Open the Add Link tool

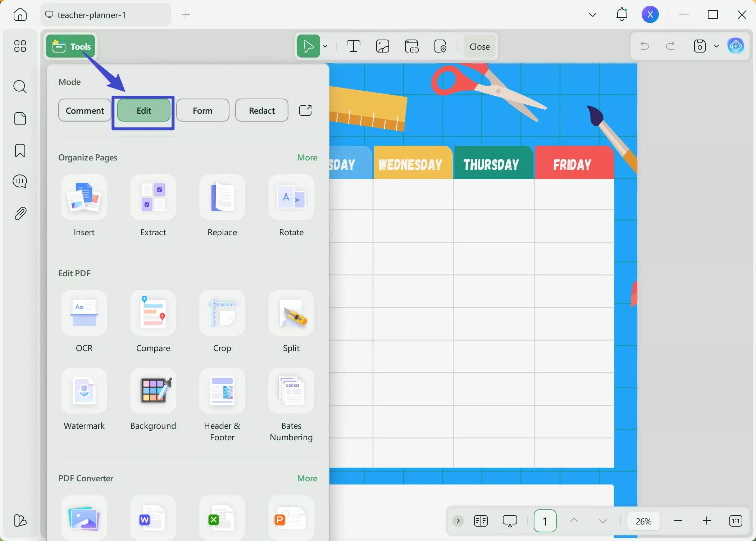[411, 46]
